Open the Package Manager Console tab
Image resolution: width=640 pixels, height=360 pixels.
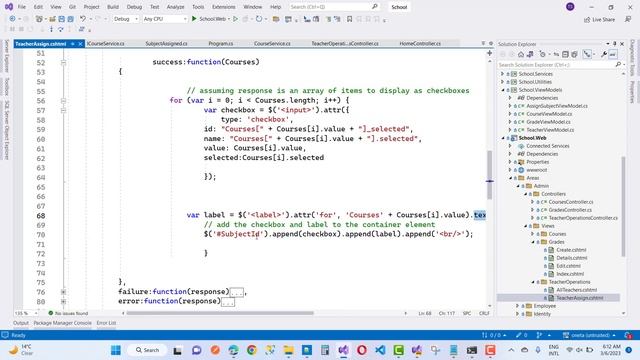[62, 323]
